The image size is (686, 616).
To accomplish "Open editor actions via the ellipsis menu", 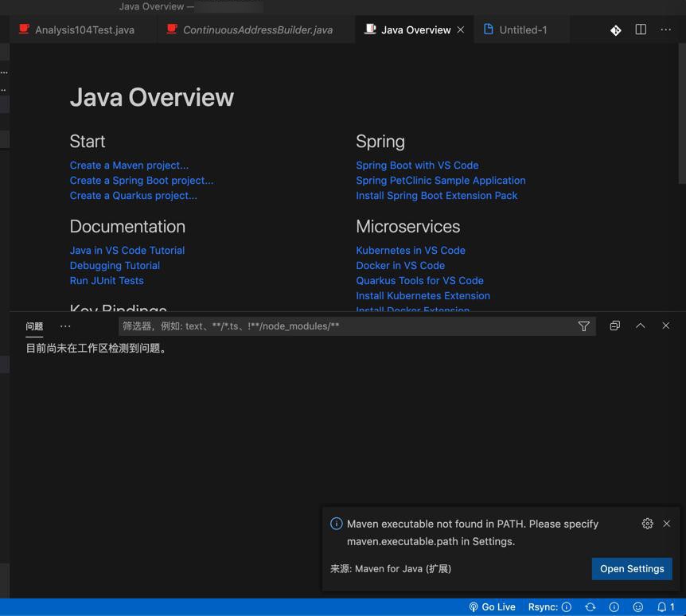I will pos(665,29).
